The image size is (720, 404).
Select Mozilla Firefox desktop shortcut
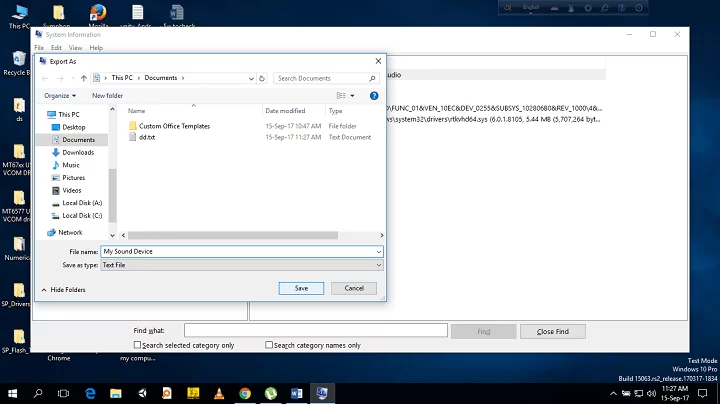click(98, 17)
